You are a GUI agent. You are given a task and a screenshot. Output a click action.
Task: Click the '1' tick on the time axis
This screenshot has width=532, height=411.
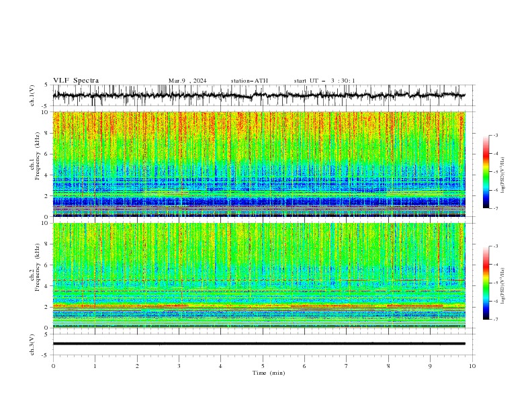[95, 366]
